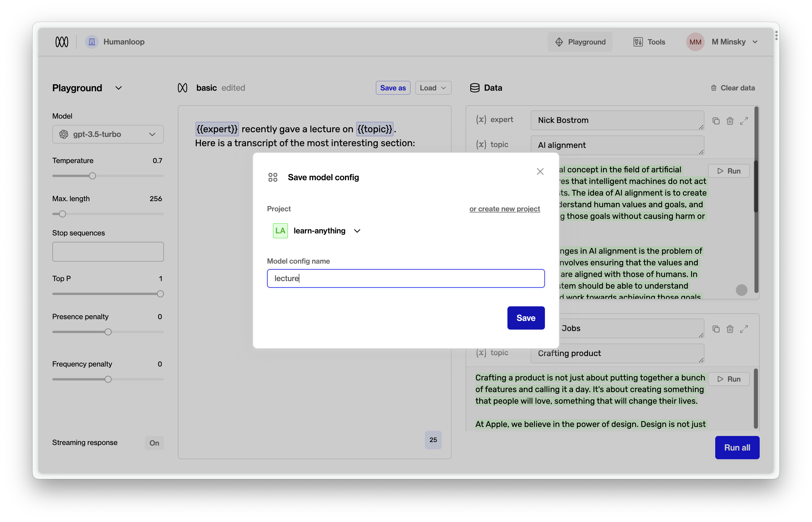This screenshot has width=812, height=522.
Task: Delete the Nick Bostrom data row
Action: click(730, 121)
